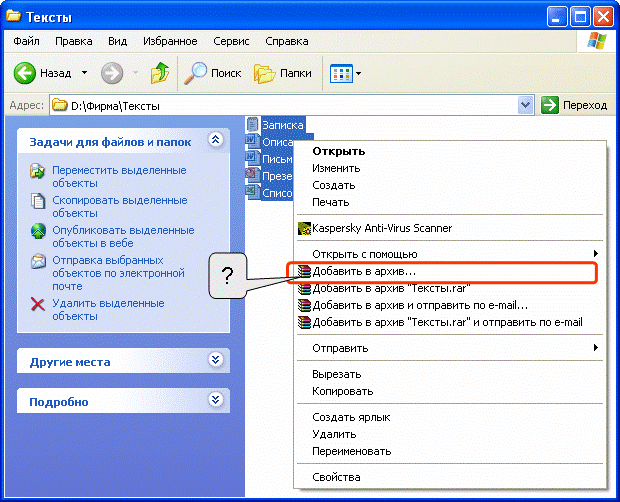Go up one folder level icon
The width and height of the screenshot is (620, 502).
pyautogui.click(x=160, y=73)
